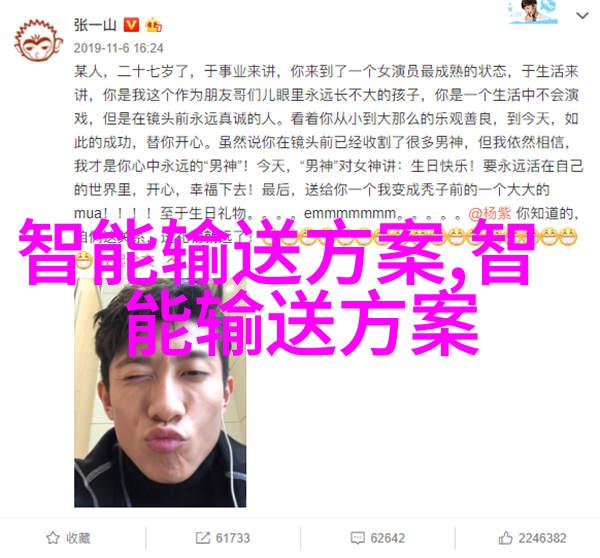
Task: Toggle like on count 2246382
Action: [x=542, y=538]
